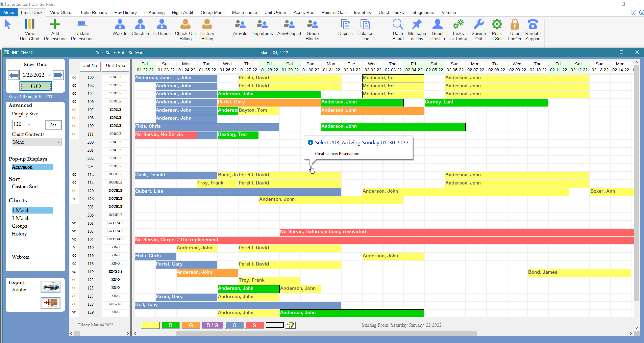Viewport: 644px width, 343px height.
Task: Select the History chart option
Action: 19,234
